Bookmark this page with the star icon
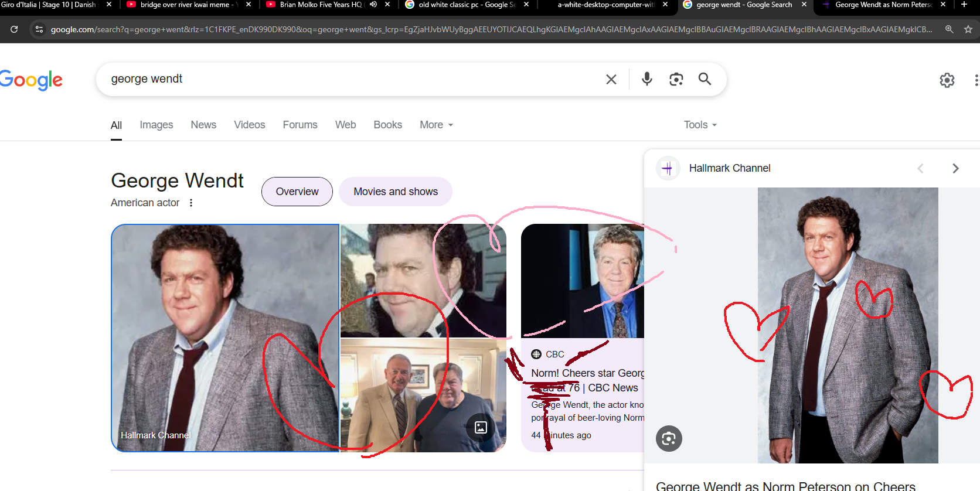Screen dimensions: 980x491 968,29
